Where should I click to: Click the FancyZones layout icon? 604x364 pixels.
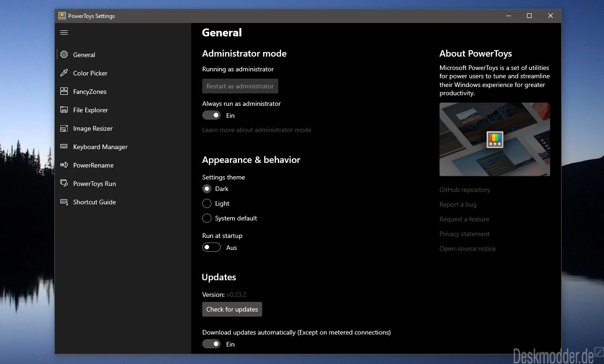[64, 91]
